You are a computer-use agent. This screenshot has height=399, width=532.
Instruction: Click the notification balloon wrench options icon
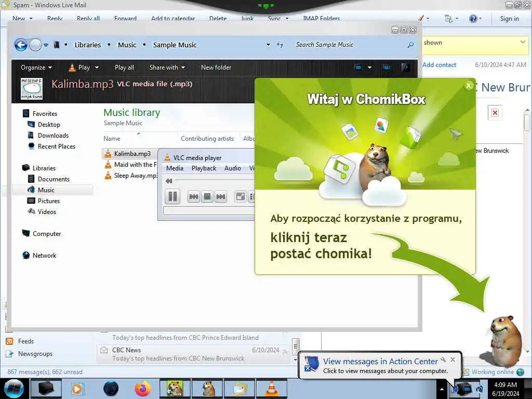(443, 360)
